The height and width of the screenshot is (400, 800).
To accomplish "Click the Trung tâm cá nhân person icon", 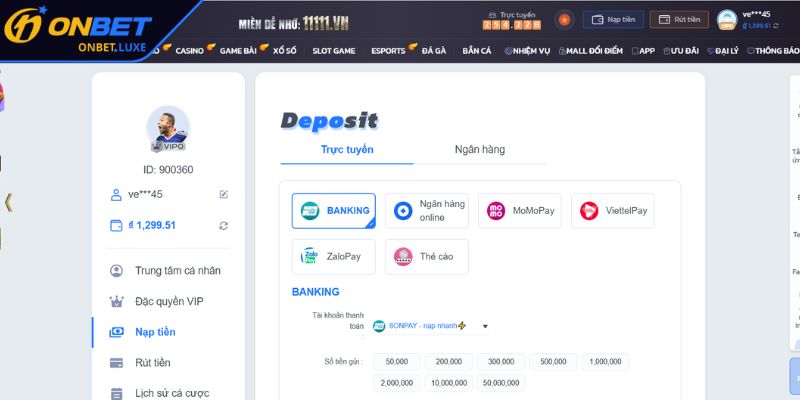I will 116,271.
